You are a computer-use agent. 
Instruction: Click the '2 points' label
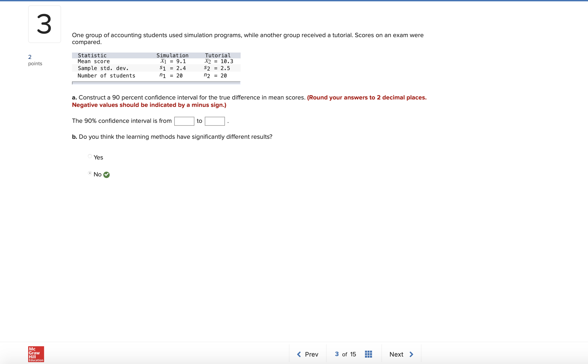coord(35,60)
